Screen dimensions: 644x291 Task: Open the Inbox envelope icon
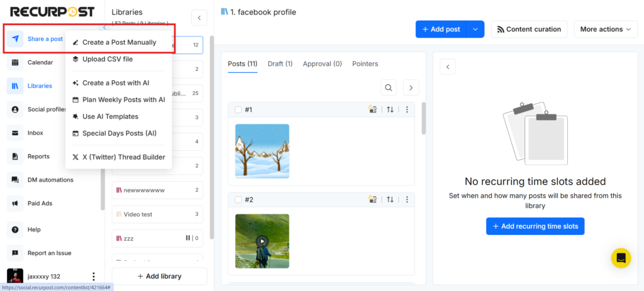(x=15, y=133)
